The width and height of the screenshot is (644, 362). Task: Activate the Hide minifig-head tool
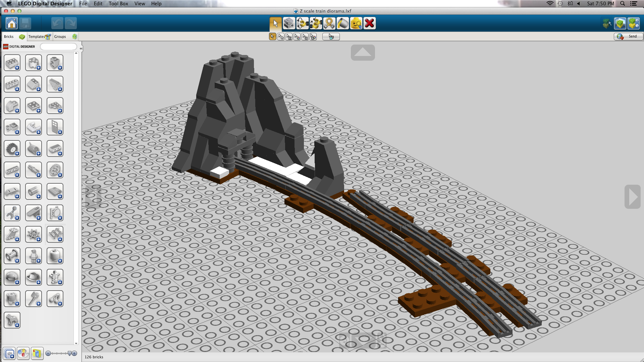pyautogui.click(x=356, y=23)
